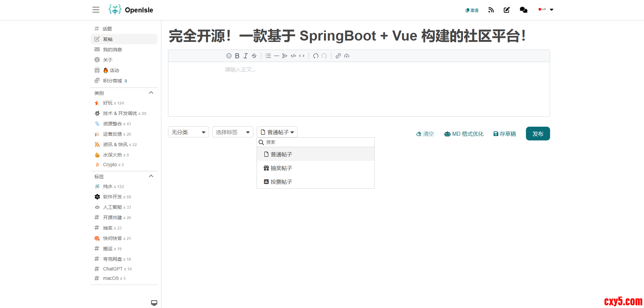Image resolution: width=644 pixels, height=308 pixels.
Task: Collapse the 标签 section in sidebar
Action: point(151,176)
